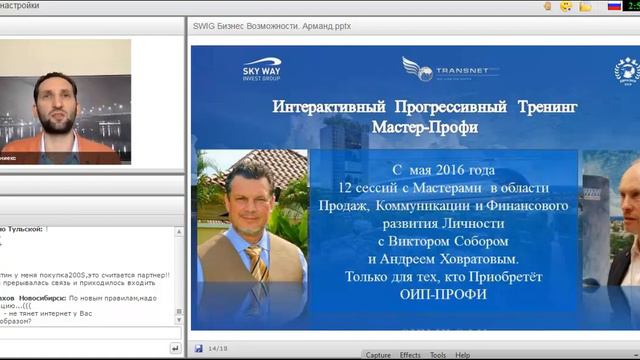Click the raised-hand face icon in top bar

coord(548,6)
